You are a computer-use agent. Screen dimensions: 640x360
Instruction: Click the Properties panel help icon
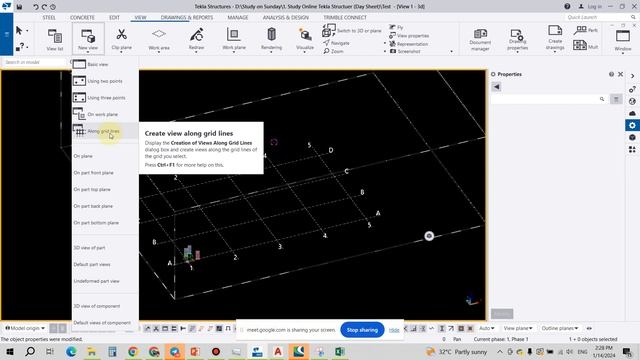coord(611,74)
